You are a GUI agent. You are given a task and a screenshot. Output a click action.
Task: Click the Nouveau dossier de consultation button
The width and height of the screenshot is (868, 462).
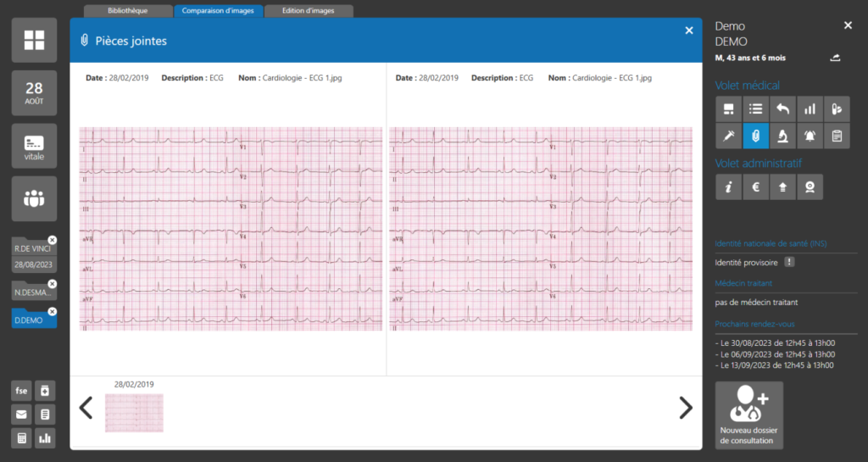coord(748,415)
